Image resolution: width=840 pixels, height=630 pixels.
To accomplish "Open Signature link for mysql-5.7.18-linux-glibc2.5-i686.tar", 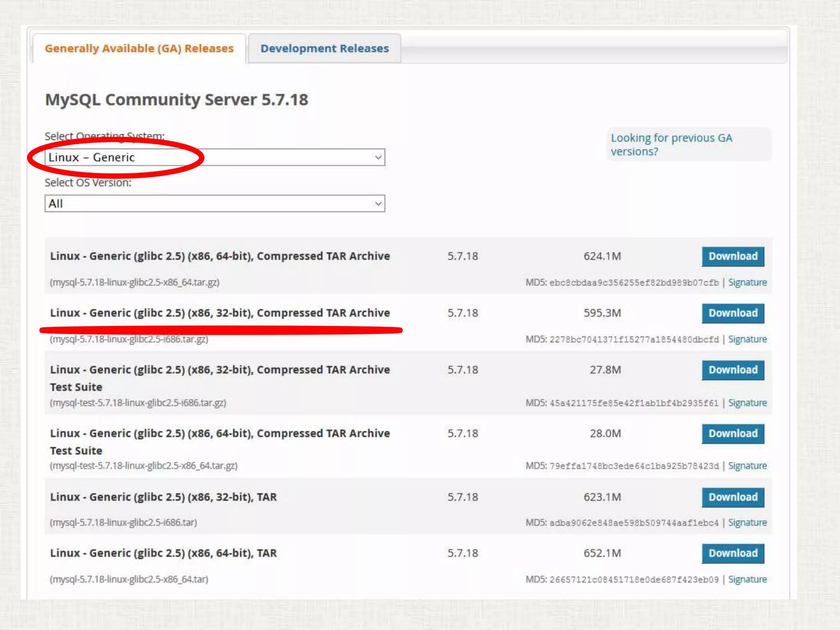I will point(747,523).
